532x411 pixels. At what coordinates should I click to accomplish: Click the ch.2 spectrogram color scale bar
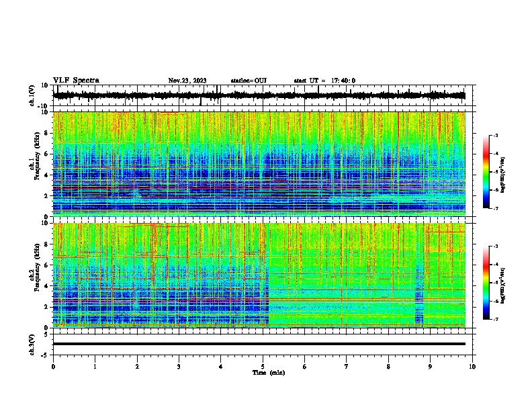tap(486, 283)
